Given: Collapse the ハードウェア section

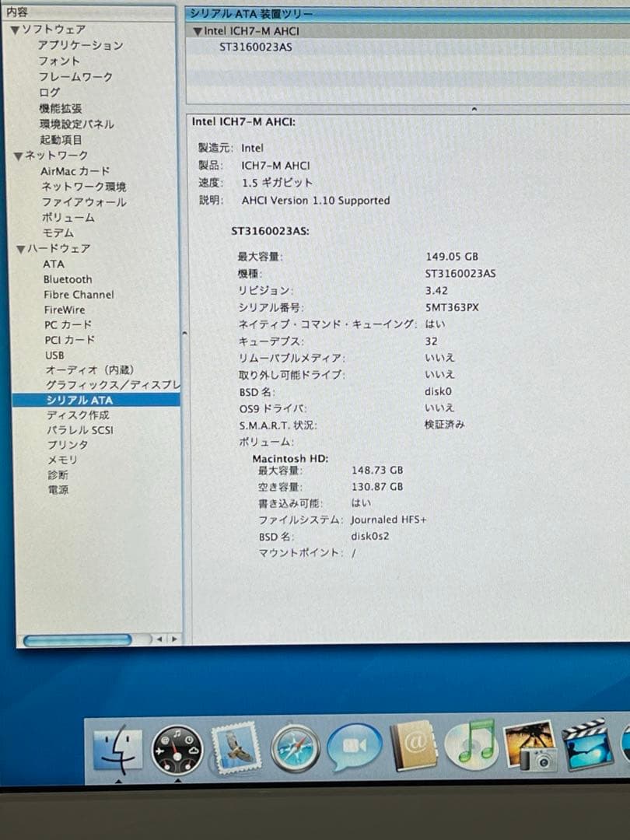Looking at the screenshot, I should point(24,248).
